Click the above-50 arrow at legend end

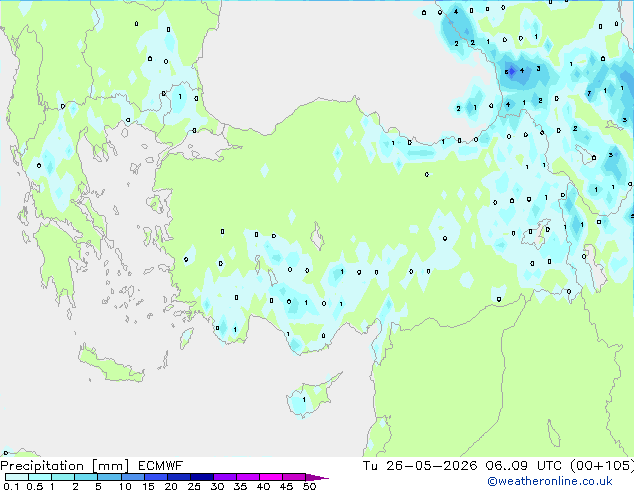pos(317,477)
